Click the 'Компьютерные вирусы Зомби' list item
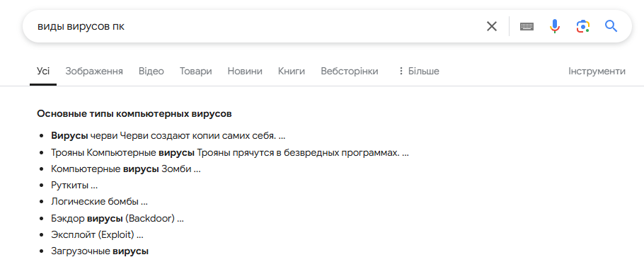 (x=126, y=169)
